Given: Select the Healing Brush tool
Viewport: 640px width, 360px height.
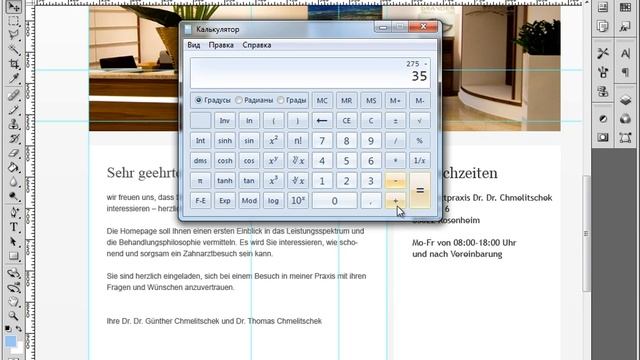Looking at the screenshot, I should (13, 95).
